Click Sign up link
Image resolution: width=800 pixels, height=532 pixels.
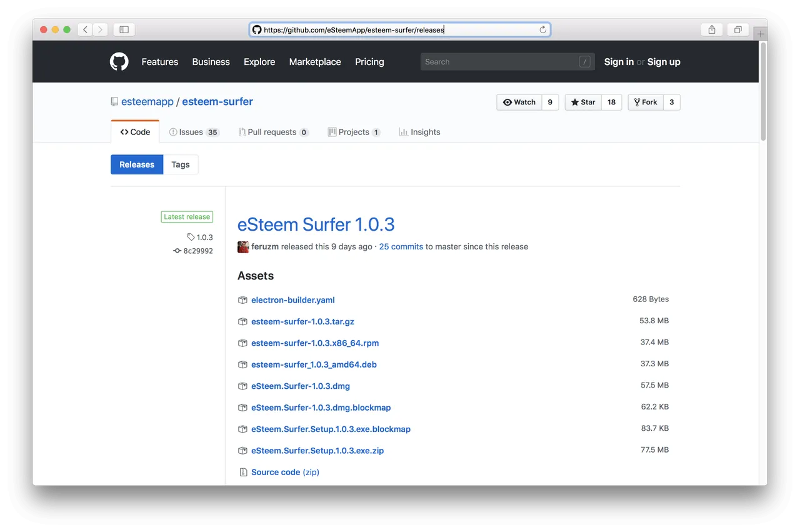[664, 62]
